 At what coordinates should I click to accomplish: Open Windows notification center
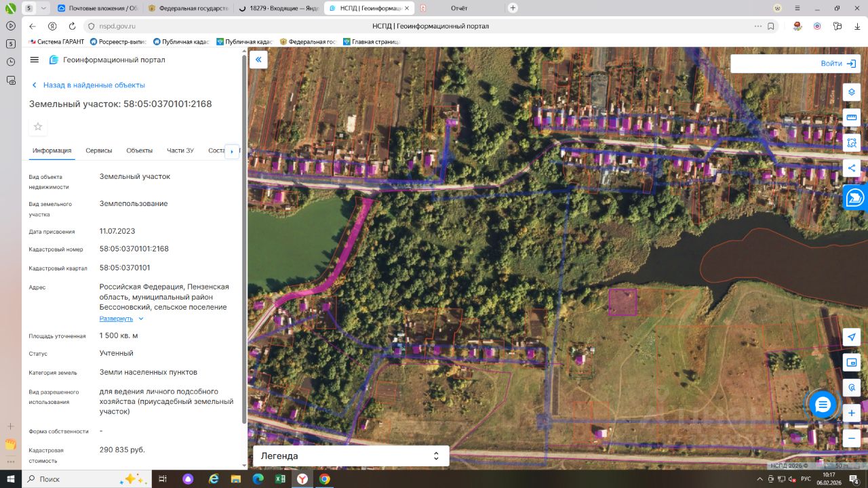854,479
